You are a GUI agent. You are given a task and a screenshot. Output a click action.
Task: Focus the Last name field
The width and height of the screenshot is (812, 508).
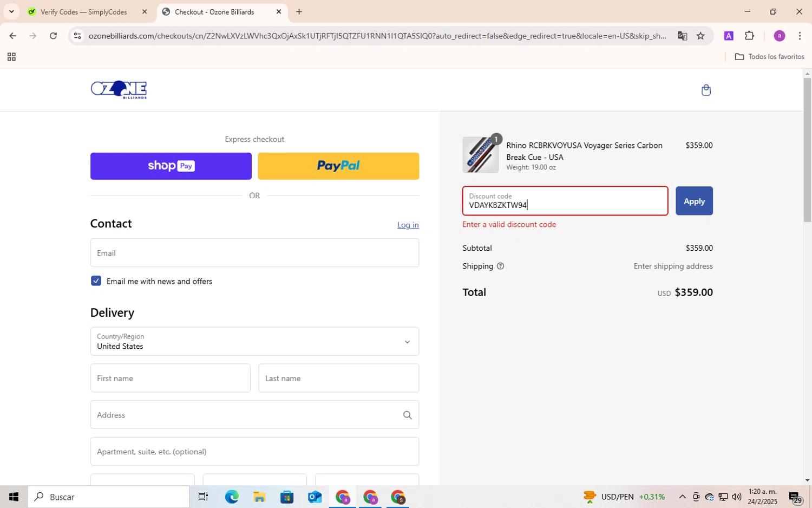coord(339,378)
